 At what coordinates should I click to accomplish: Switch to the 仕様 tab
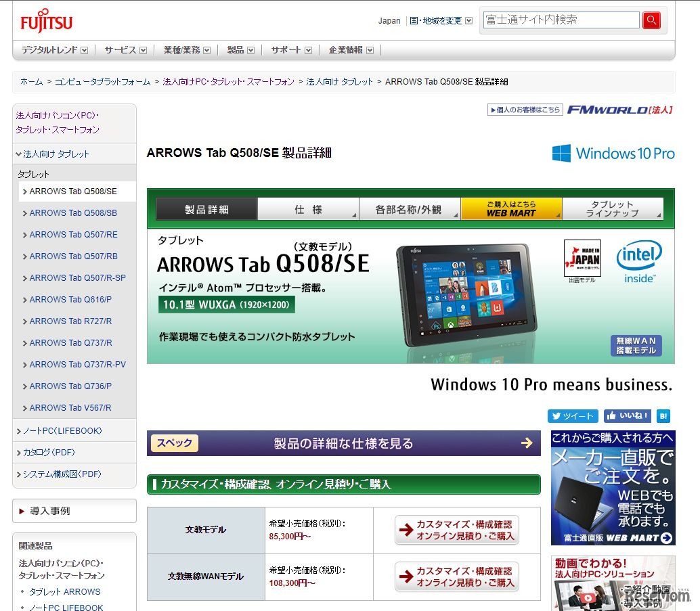[x=308, y=210]
